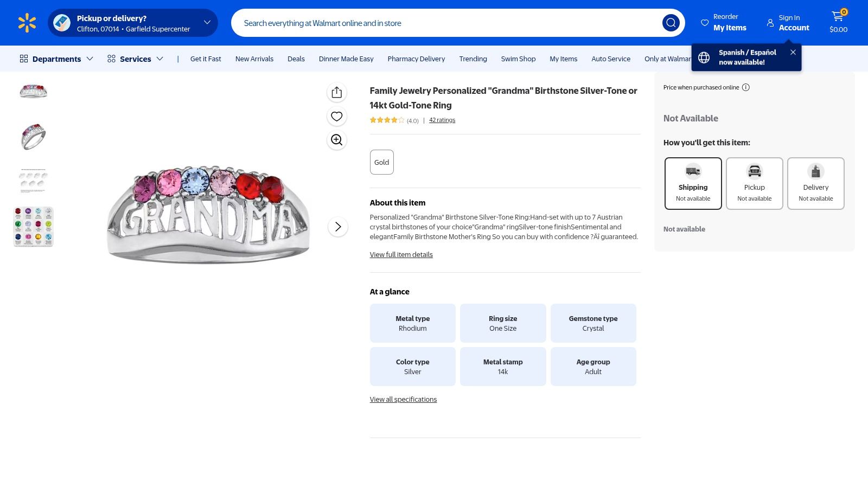Share this ring product
The image size is (868, 488).
pos(336,92)
